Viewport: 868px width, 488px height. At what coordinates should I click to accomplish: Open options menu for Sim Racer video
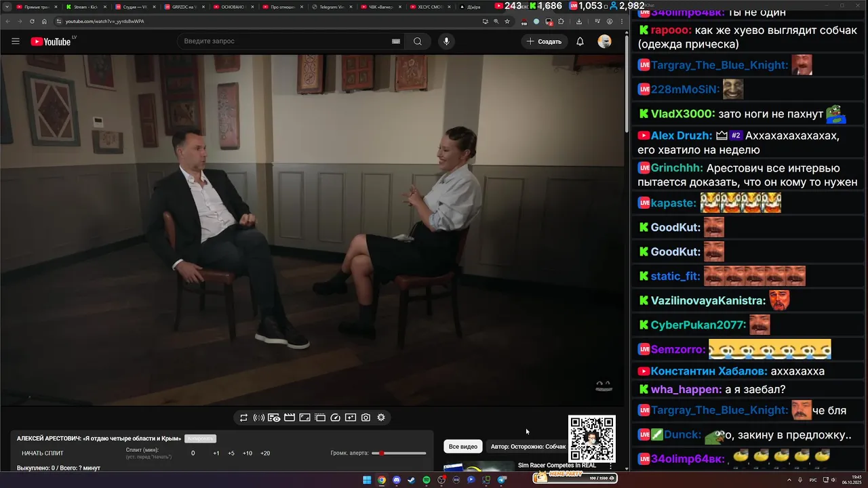(x=610, y=466)
